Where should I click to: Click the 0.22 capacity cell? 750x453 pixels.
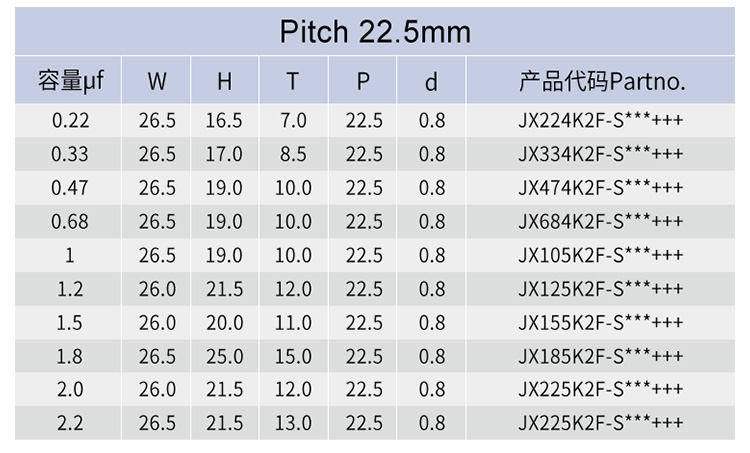coord(70,121)
